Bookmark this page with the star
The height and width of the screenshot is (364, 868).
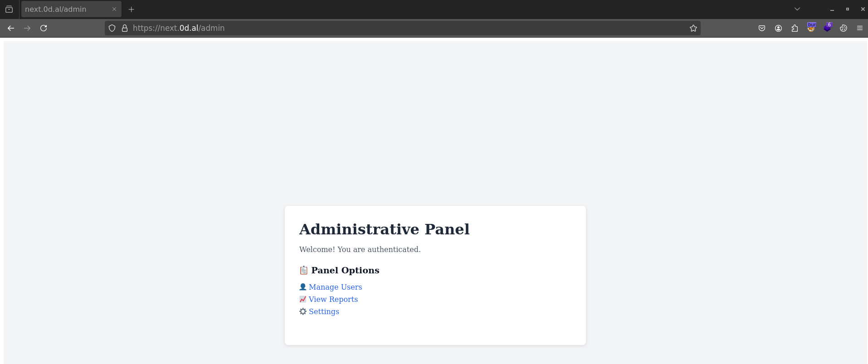693,28
